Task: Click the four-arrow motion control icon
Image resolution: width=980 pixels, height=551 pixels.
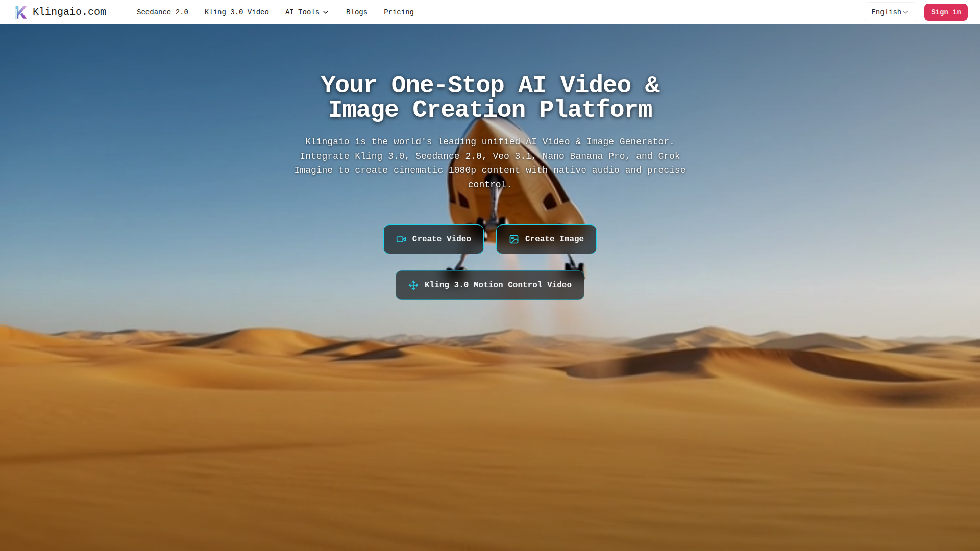Action: (413, 285)
